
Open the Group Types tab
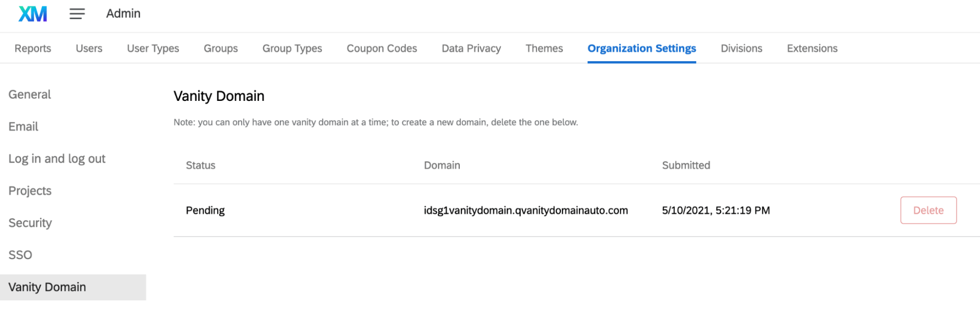pyautogui.click(x=292, y=48)
